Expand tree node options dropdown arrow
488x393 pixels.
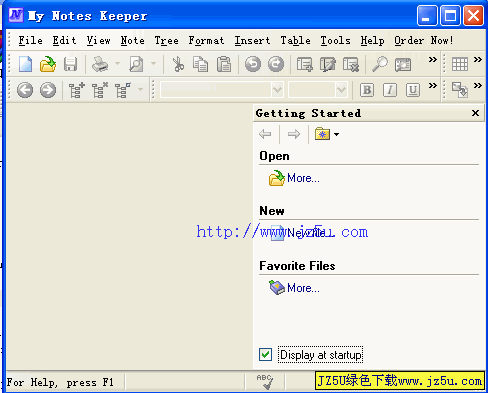coord(141,89)
